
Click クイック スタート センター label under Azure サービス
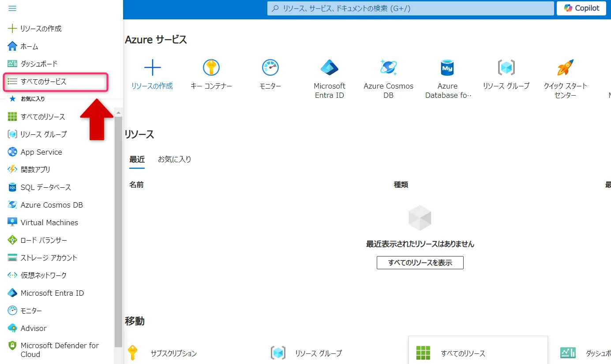[x=566, y=91]
